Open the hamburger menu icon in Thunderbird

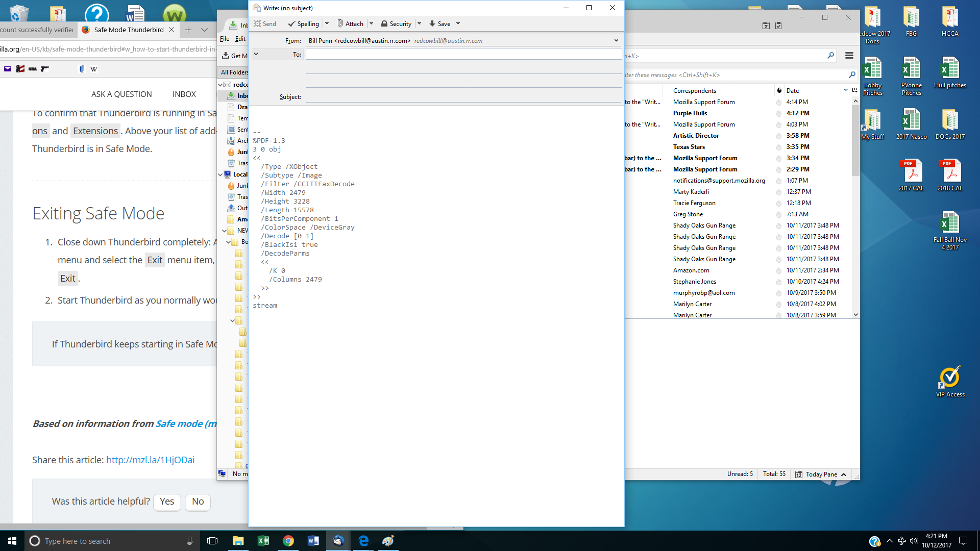pos(849,56)
